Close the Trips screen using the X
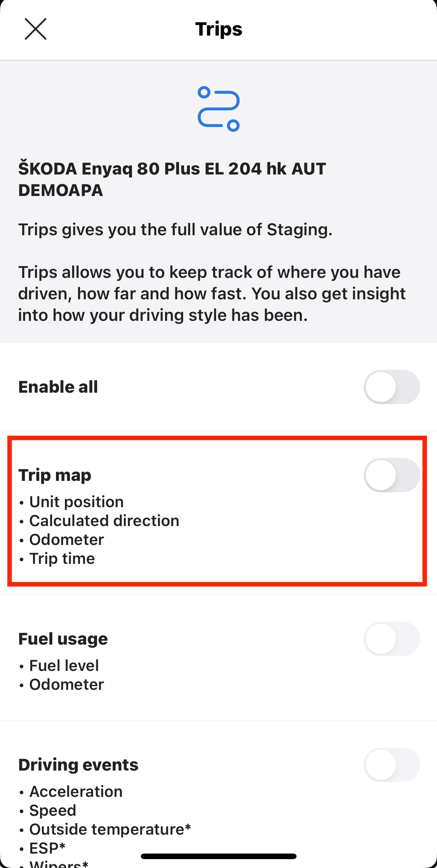Viewport: 437px width, 868px height. [36, 29]
